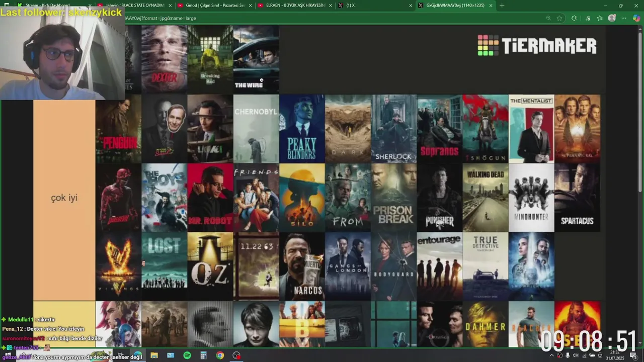The height and width of the screenshot is (362, 644).
Task: Select the Dexter poster
Action: coord(164,59)
